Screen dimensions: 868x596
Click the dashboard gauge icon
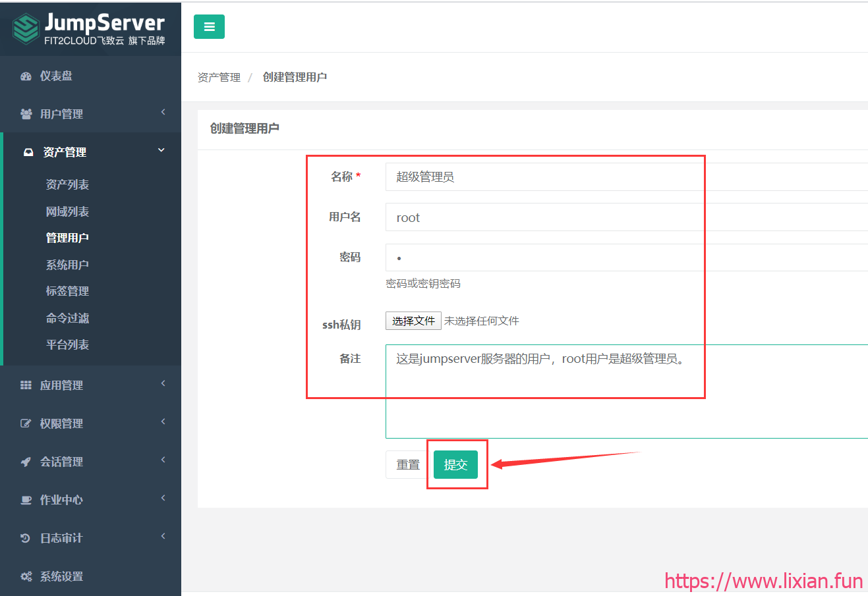[26, 76]
